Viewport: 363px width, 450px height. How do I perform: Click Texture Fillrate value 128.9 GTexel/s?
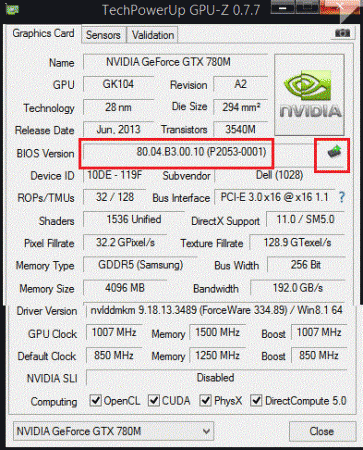[297, 242]
